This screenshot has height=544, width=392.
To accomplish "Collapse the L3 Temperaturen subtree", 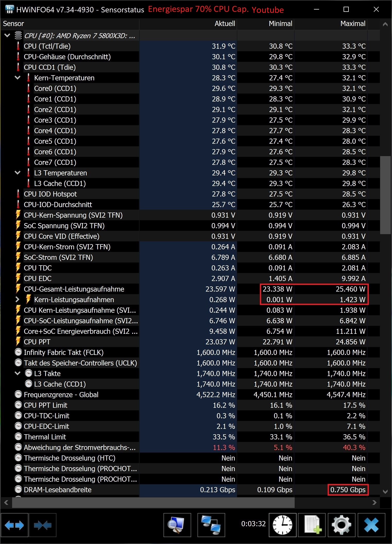I will click(18, 173).
